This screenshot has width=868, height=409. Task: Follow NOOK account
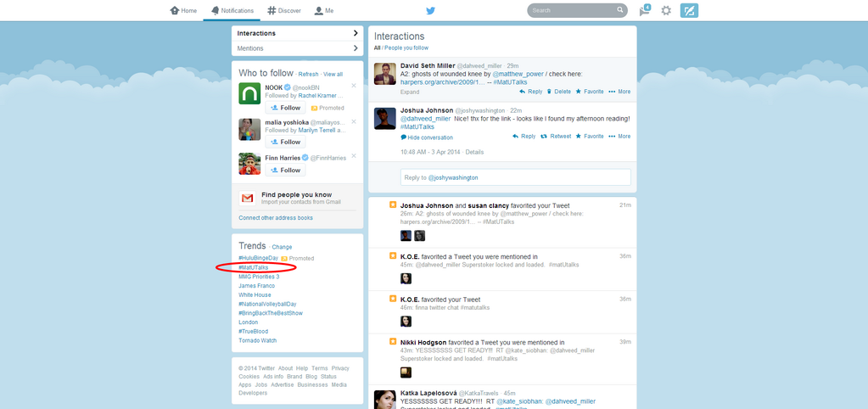click(x=285, y=108)
